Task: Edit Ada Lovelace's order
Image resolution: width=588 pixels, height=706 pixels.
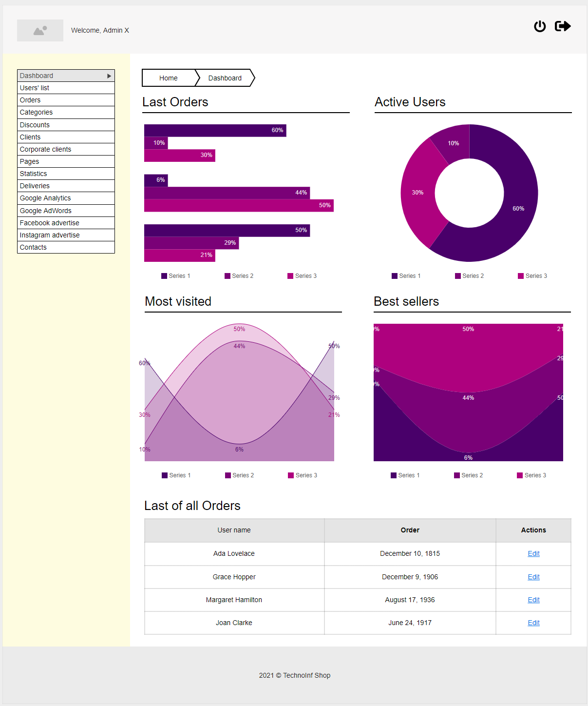Action: (533, 553)
